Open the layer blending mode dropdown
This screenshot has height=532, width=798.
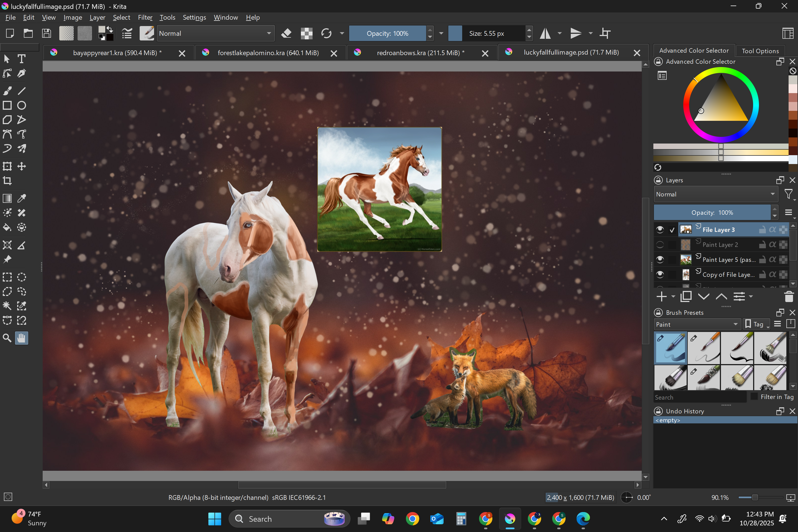(715, 195)
